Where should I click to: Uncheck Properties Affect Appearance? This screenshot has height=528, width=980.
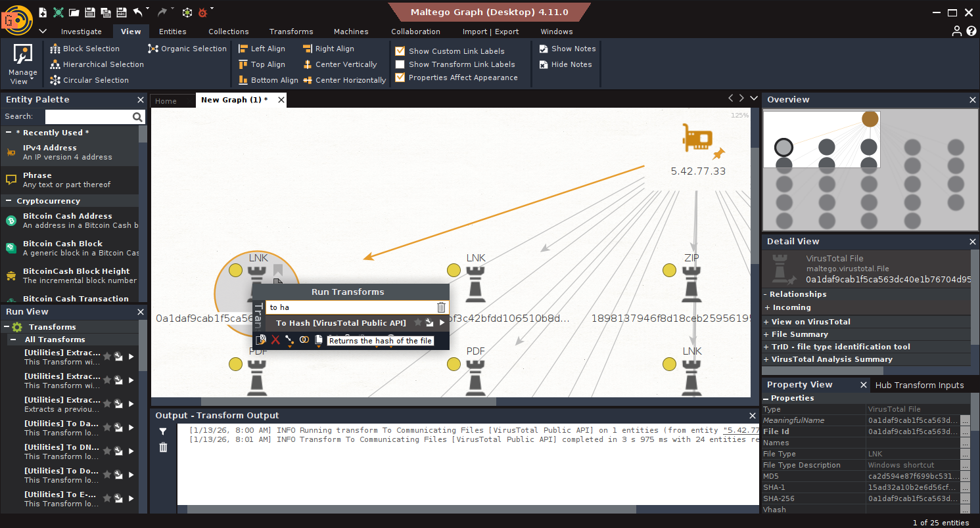[x=400, y=77]
